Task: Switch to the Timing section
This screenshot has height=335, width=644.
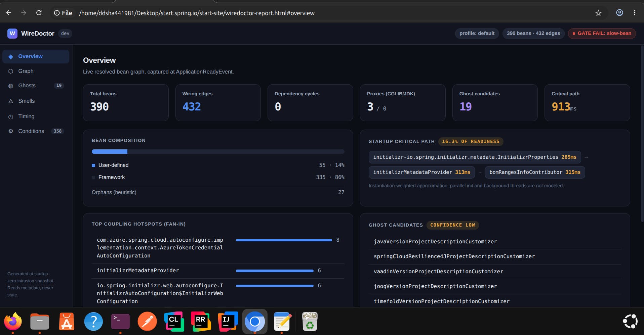Action: click(36, 116)
